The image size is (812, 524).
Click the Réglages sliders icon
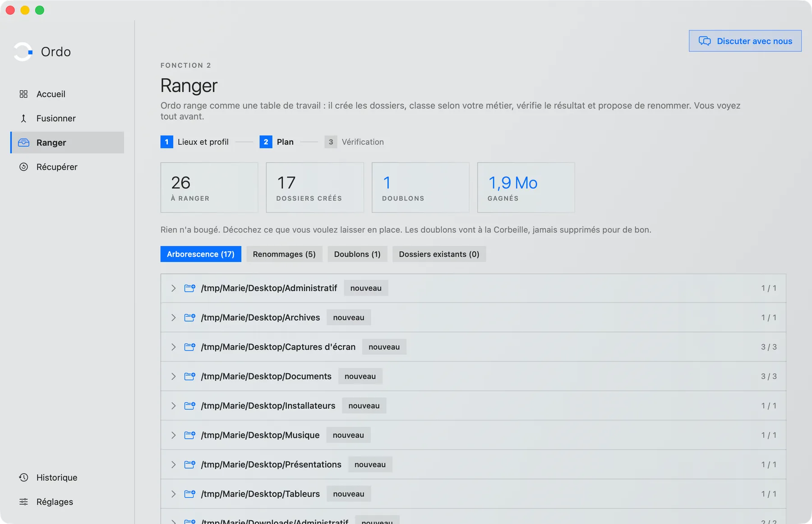tap(23, 501)
